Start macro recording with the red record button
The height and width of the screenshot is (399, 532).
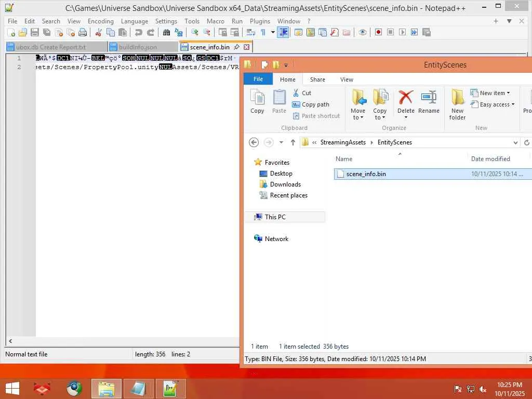point(378,32)
